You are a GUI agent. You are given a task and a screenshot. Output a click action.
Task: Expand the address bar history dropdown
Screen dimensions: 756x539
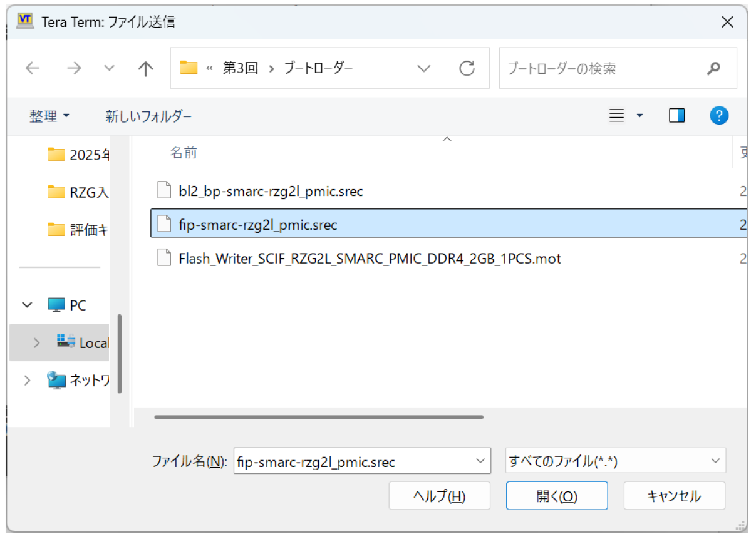[x=424, y=68]
